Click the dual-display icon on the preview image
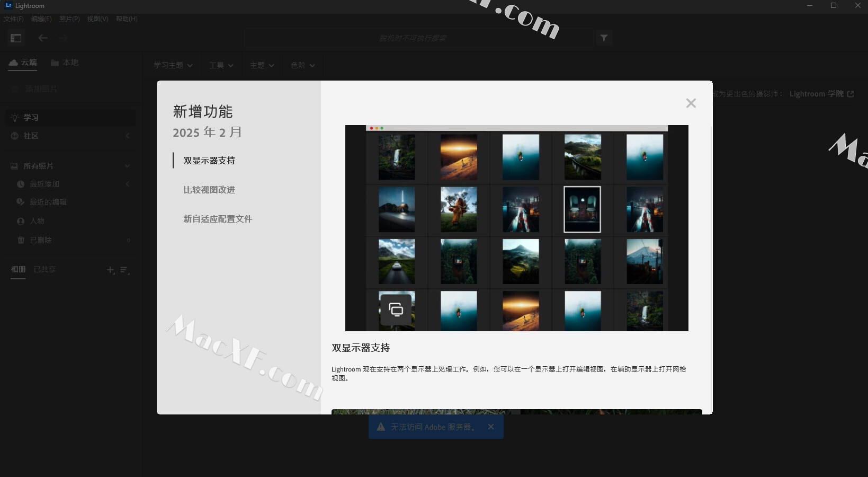 (396, 310)
